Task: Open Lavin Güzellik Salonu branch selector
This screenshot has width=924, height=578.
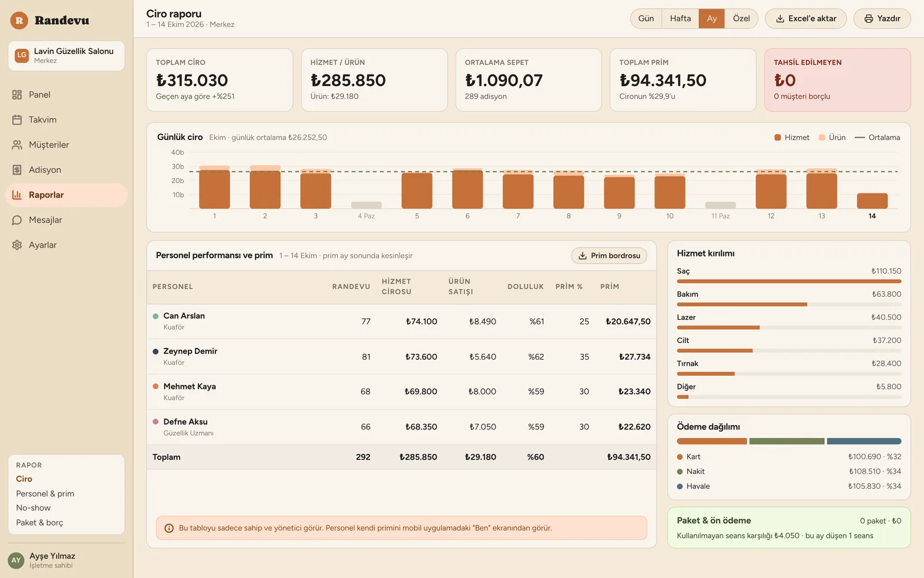Action: [66, 55]
